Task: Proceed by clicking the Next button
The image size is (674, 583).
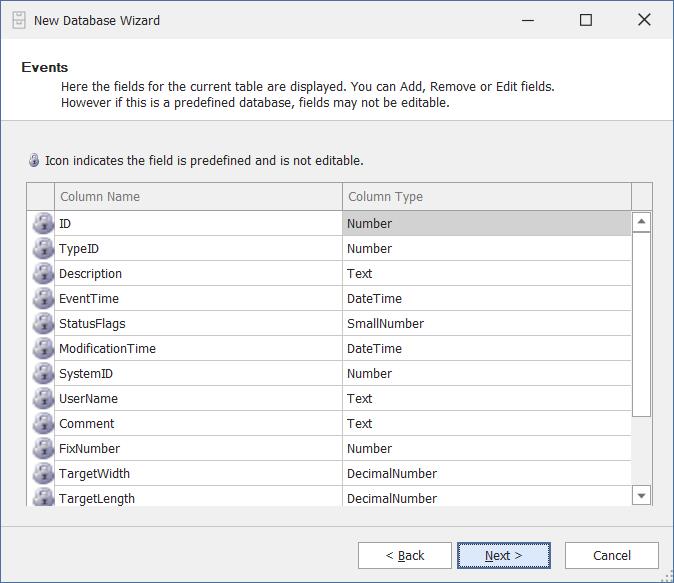Action: pos(504,556)
